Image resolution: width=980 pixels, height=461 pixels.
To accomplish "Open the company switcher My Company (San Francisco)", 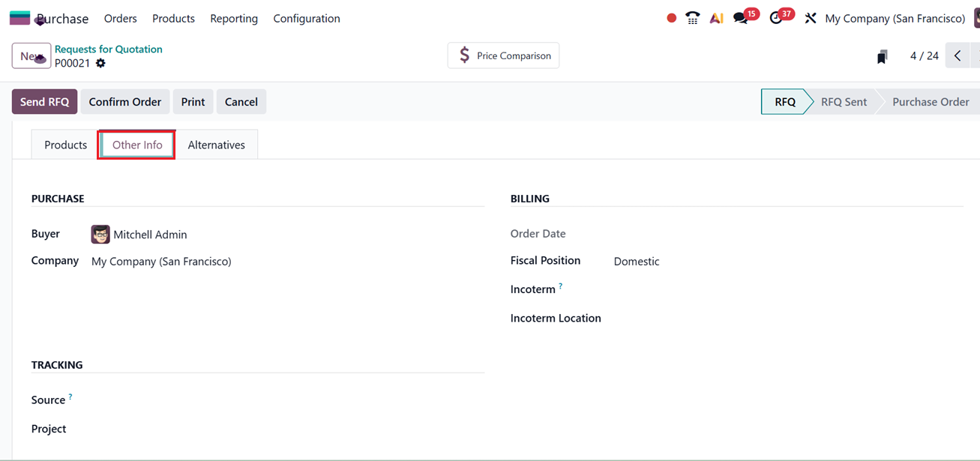I will pos(895,18).
